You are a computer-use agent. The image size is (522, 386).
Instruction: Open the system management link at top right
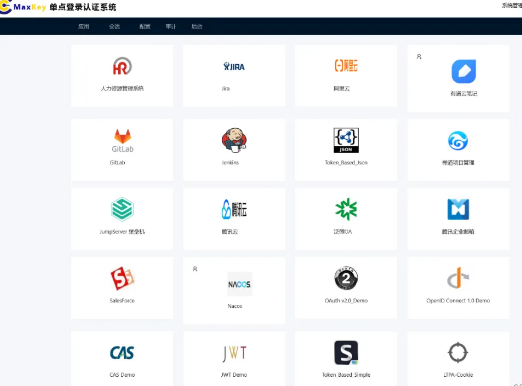[x=512, y=5]
